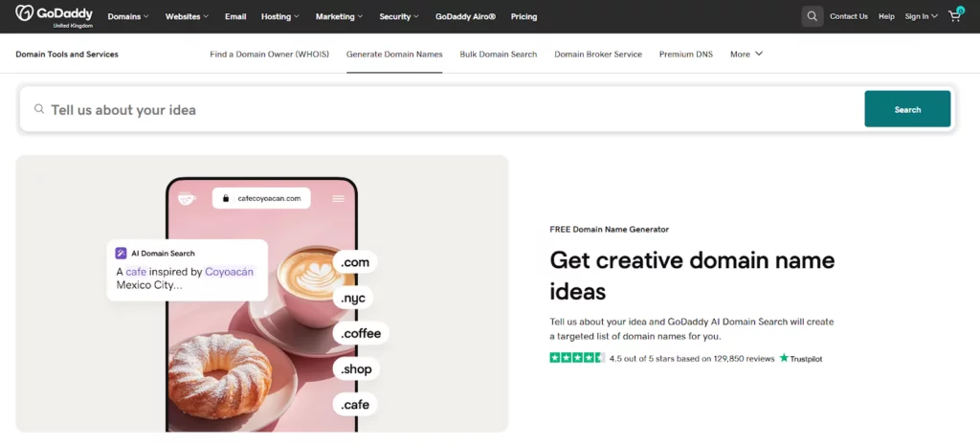Click the magnifier search icon in header

pos(812,16)
